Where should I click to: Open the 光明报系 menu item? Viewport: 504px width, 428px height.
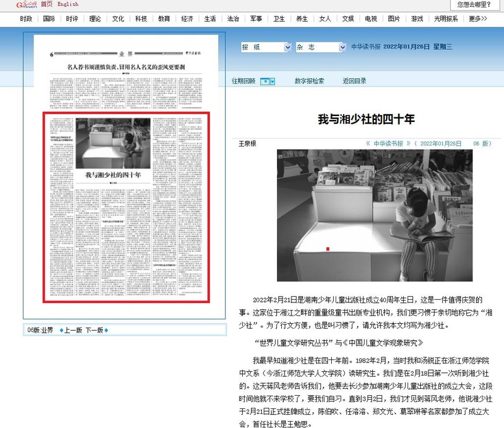(x=445, y=19)
